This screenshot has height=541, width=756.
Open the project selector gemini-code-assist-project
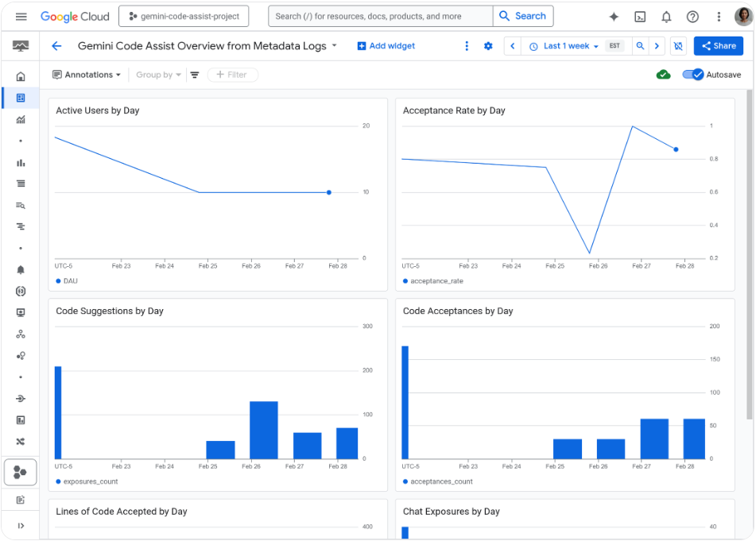tap(184, 17)
